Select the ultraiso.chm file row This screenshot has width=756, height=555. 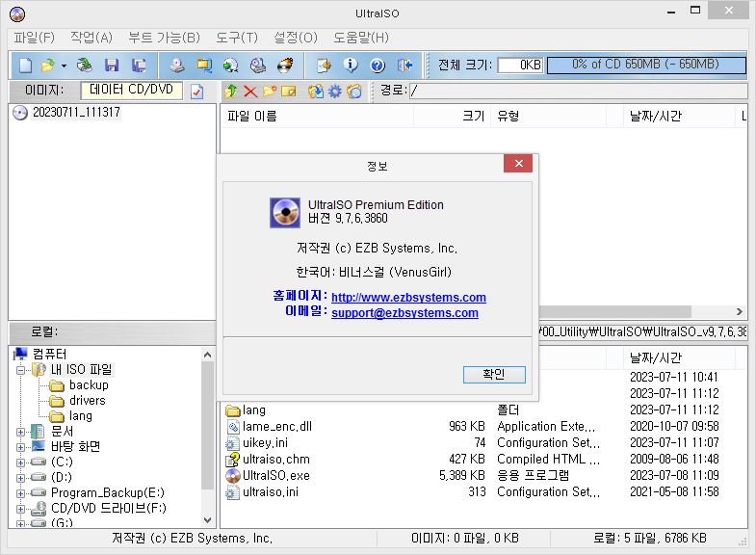click(x=484, y=460)
